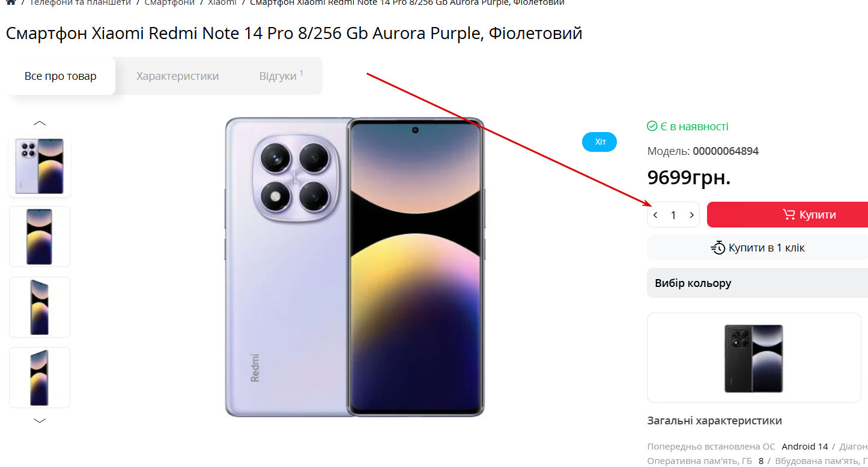
Task: Select second thumbnail showing phone front
Action: click(40, 237)
